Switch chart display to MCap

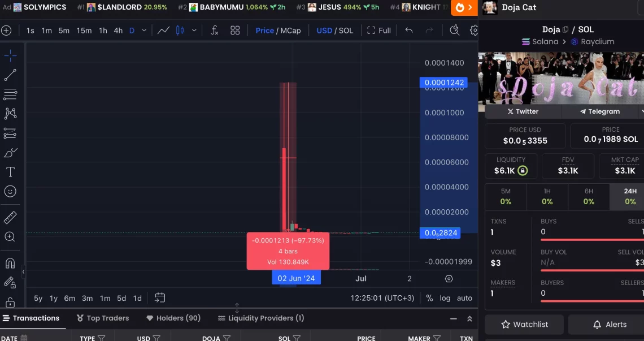pos(290,31)
